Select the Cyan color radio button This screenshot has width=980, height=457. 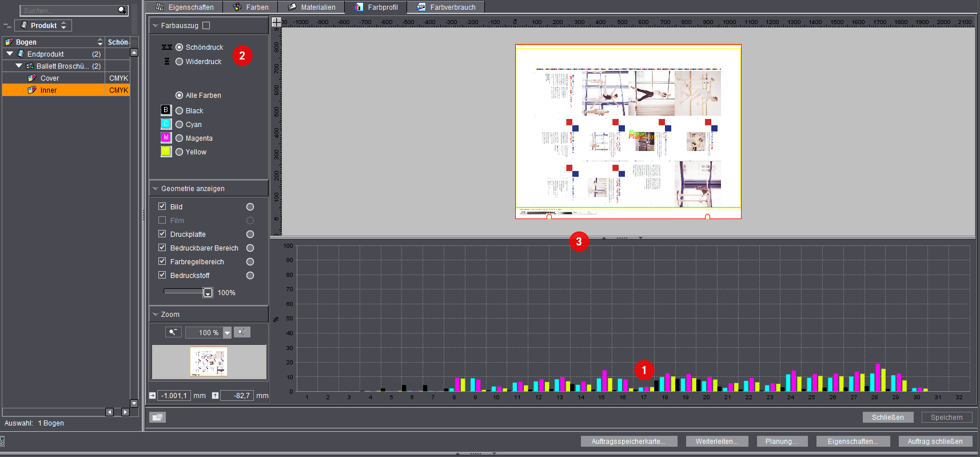tap(180, 125)
